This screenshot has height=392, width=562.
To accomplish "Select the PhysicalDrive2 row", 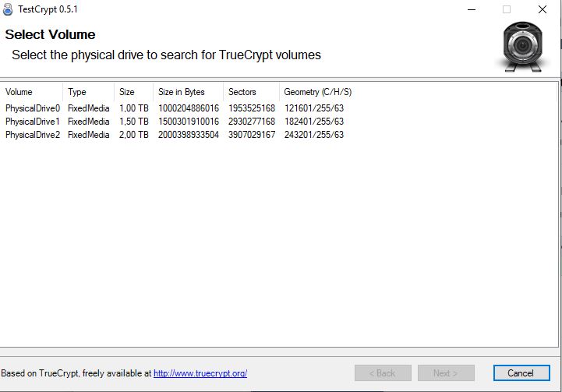I will (175, 135).
